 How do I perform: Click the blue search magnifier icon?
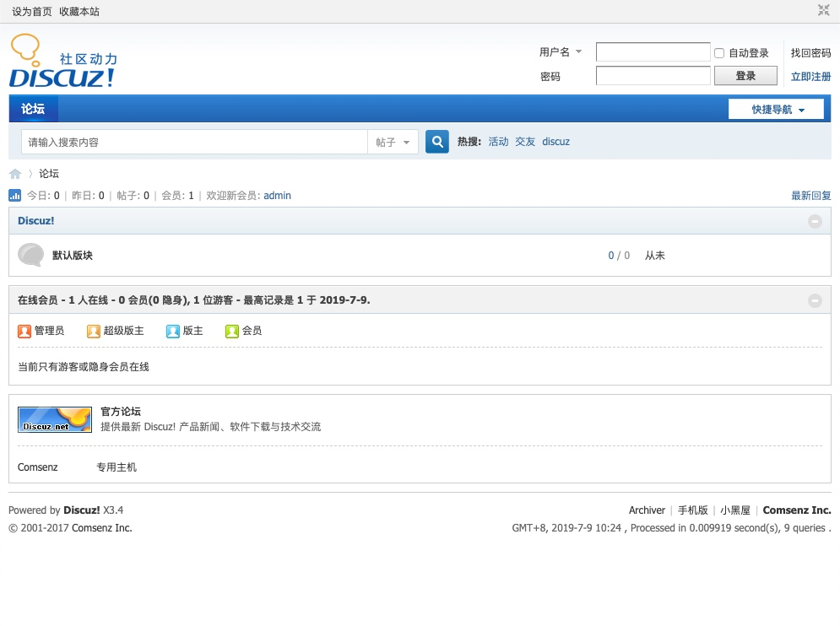tap(436, 141)
